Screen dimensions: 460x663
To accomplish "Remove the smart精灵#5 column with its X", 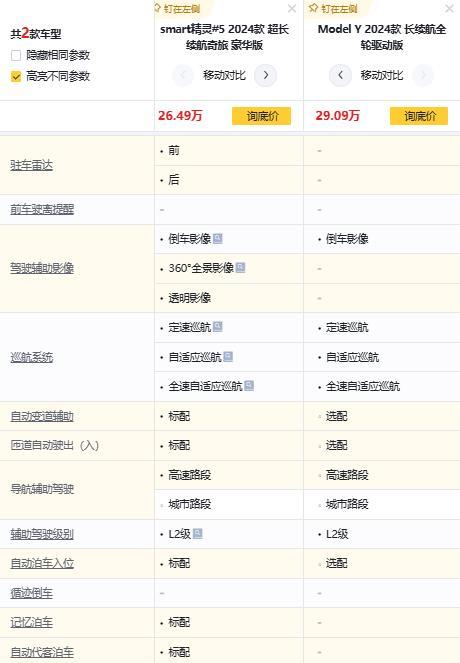I will [x=292, y=8].
